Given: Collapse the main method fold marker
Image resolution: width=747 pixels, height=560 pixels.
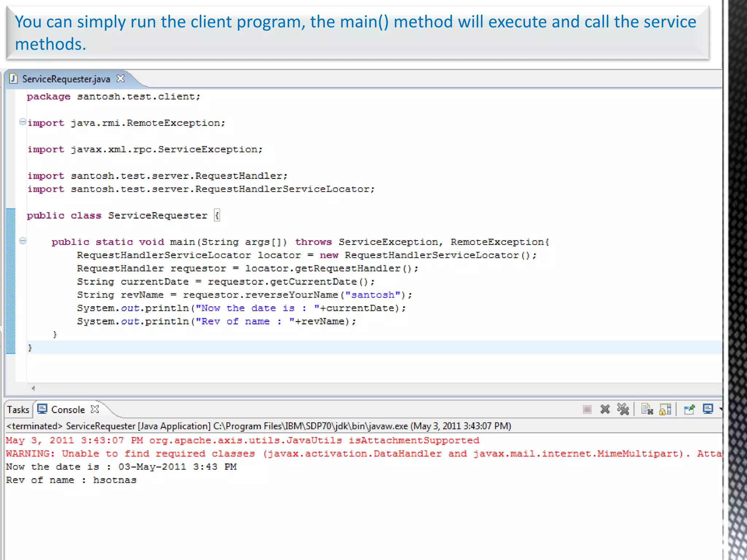Looking at the screenshot, I should [x=23, y=241].
